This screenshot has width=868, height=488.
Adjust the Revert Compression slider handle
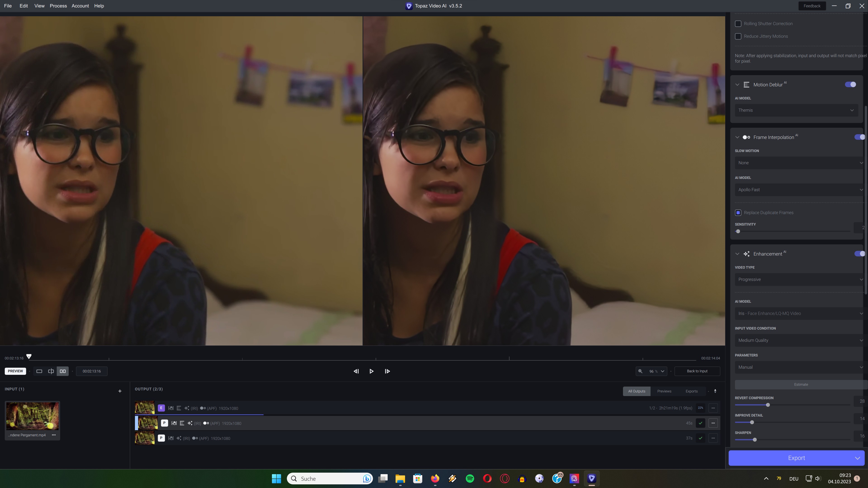[768, 405]
